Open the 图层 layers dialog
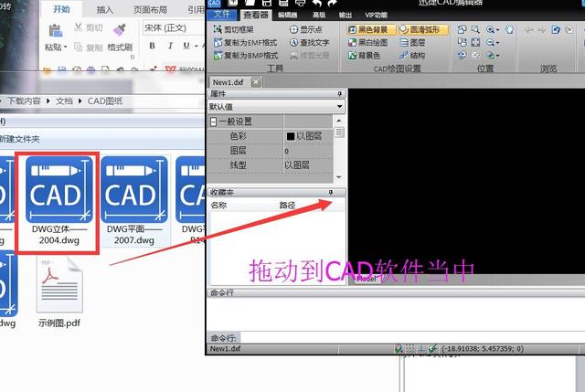585x392 pixels. point(412,43)
